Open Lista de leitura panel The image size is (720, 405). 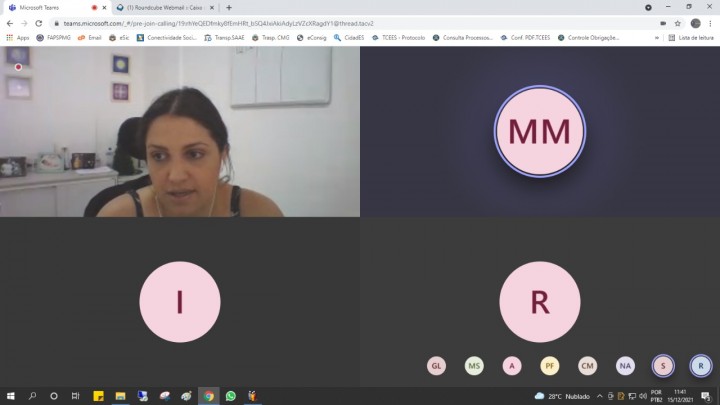click(691, 37)
